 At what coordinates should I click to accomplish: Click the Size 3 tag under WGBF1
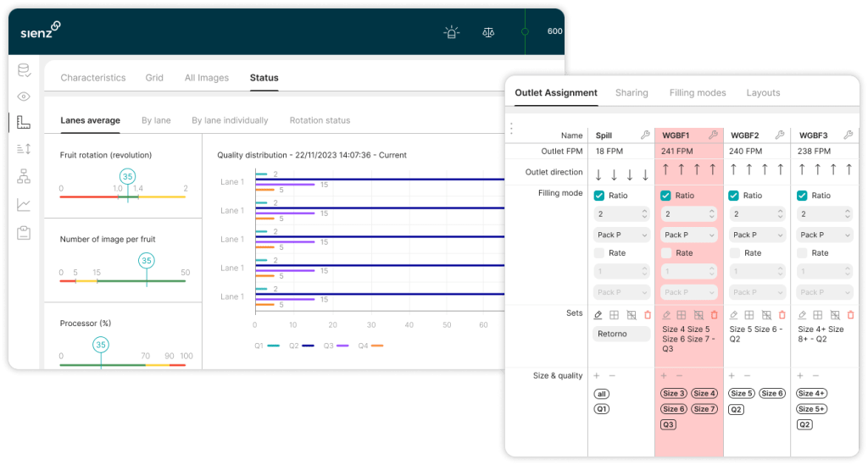coord(675,394)
